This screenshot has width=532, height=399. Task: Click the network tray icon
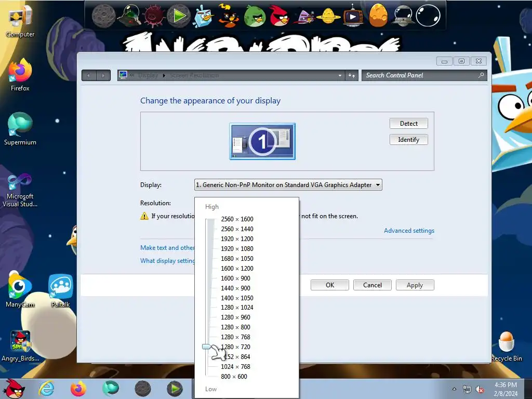coord(467,389)
